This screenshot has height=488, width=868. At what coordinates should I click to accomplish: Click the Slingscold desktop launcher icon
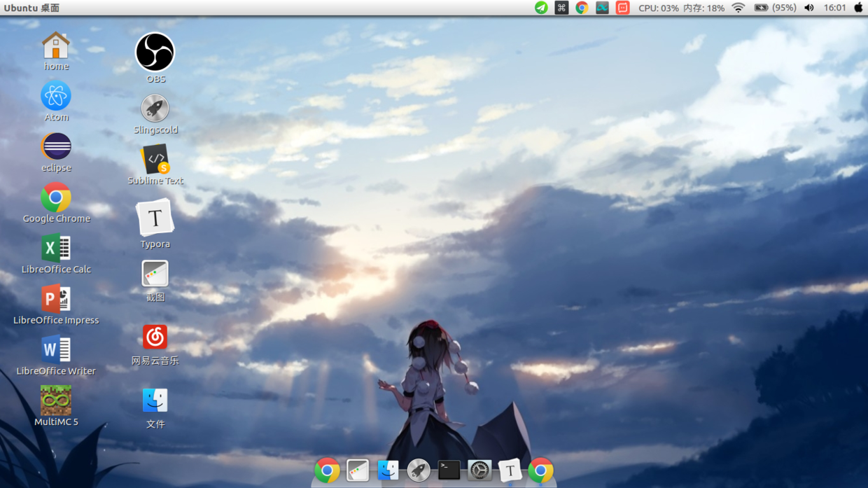click(155, 109)
